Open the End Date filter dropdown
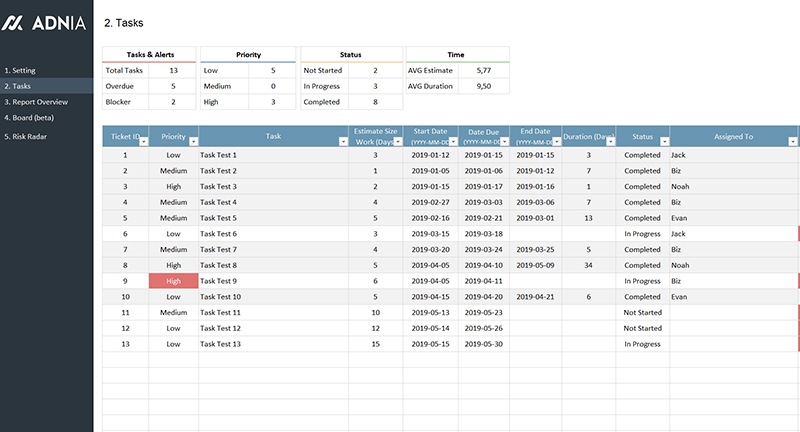 pyautogui.click(x=556, y=142)
